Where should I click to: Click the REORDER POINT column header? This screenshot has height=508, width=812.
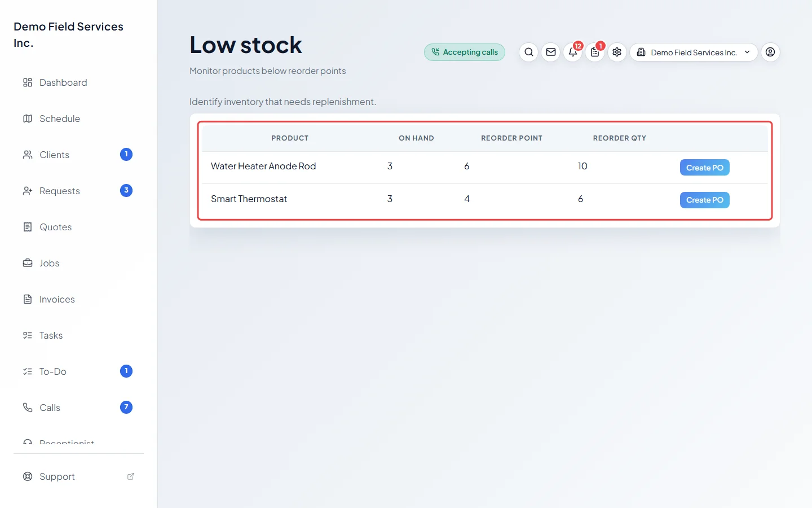coord(511,138)
